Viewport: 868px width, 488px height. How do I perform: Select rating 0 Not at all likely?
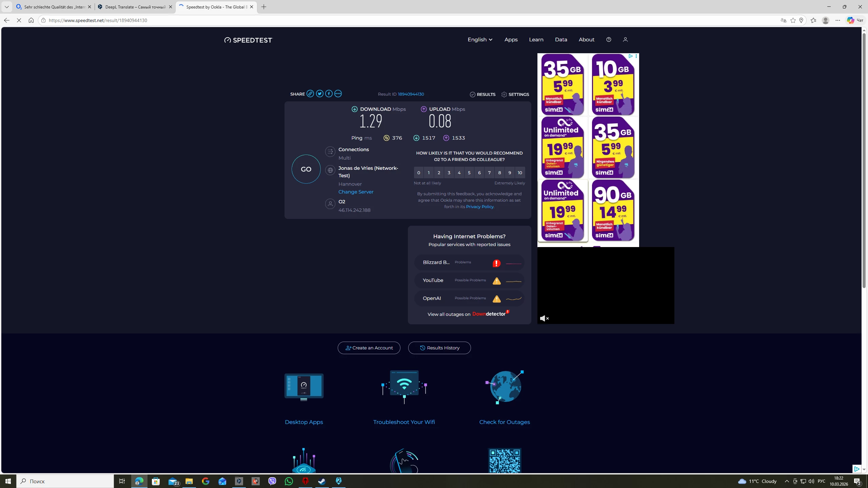click(x=418, y=173)
